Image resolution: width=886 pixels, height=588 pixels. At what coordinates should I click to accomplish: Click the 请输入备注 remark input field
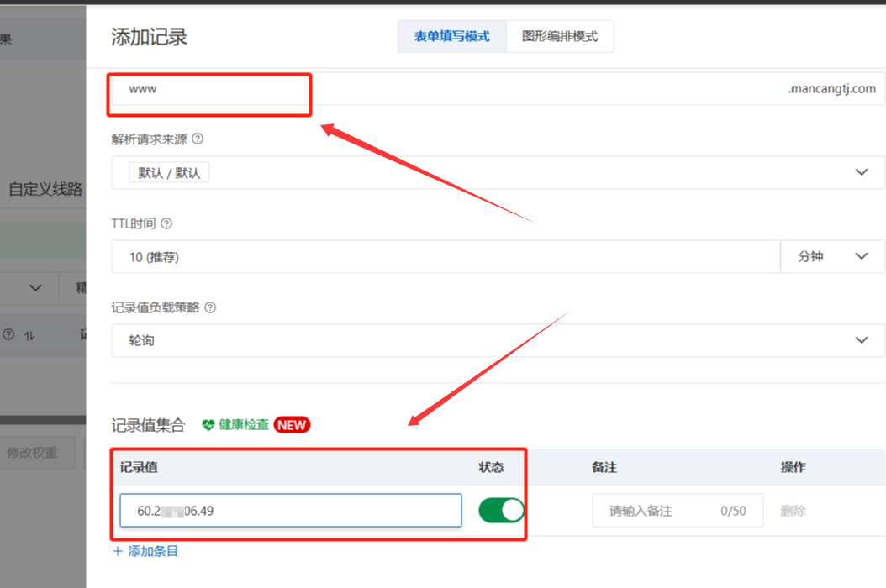(656, 511)
